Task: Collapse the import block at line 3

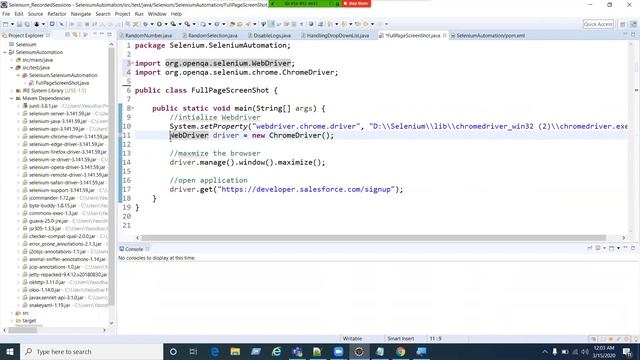Action: [133, 63]
